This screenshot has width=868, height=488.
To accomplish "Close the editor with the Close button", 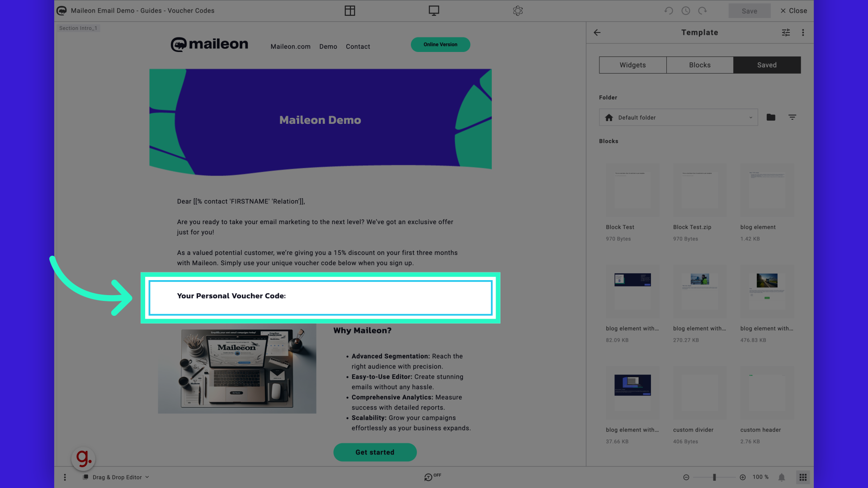I will click(793, 11).
